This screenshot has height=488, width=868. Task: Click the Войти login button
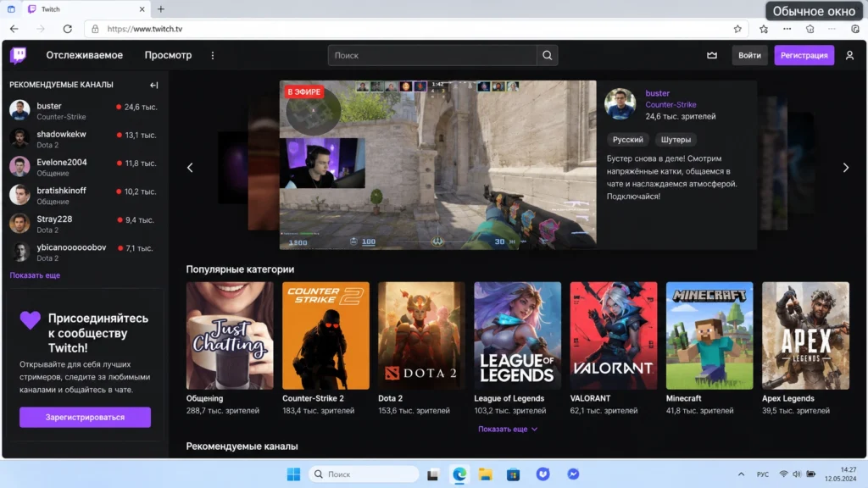[x=749, y=55]
